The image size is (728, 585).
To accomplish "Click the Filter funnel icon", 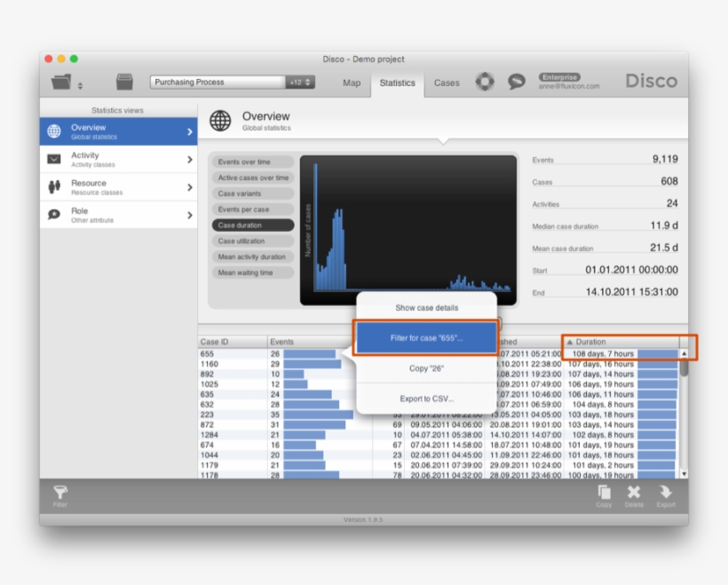I will click(x=60, y=493).
